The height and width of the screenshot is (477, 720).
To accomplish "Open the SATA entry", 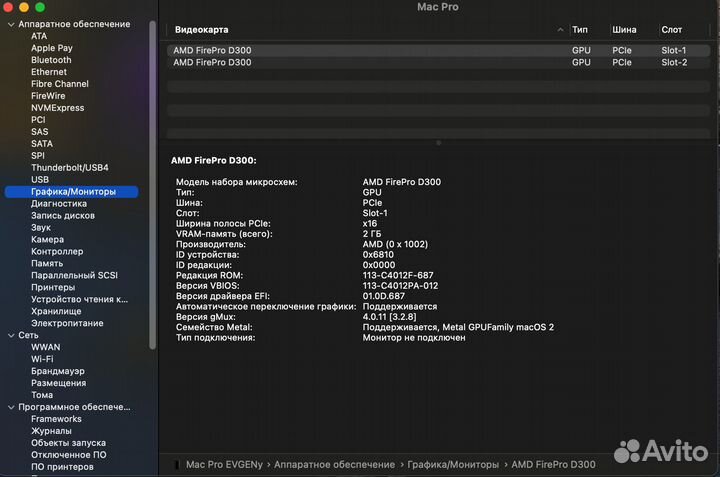I will 42,143.
